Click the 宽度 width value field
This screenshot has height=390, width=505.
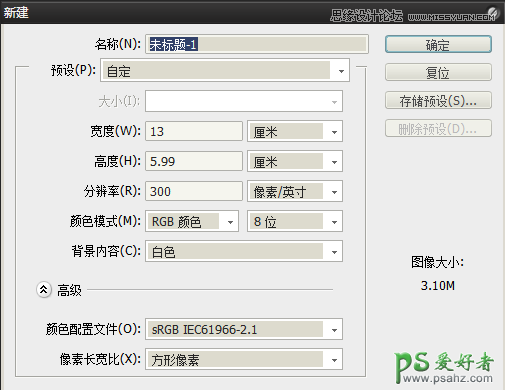[x=194, y=131]
